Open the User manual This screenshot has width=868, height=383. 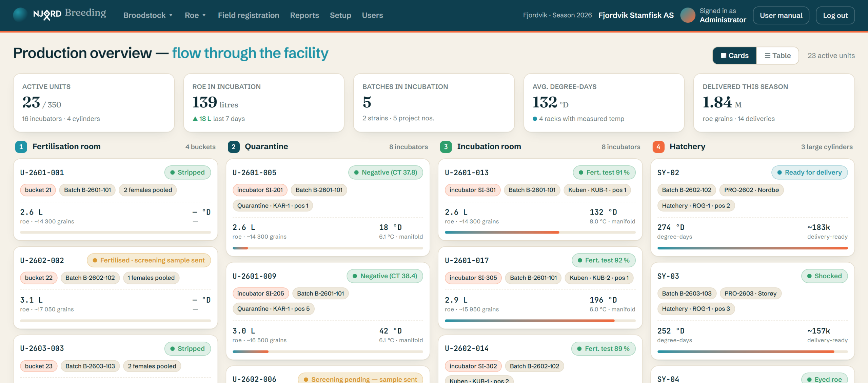tap(781, 15)
